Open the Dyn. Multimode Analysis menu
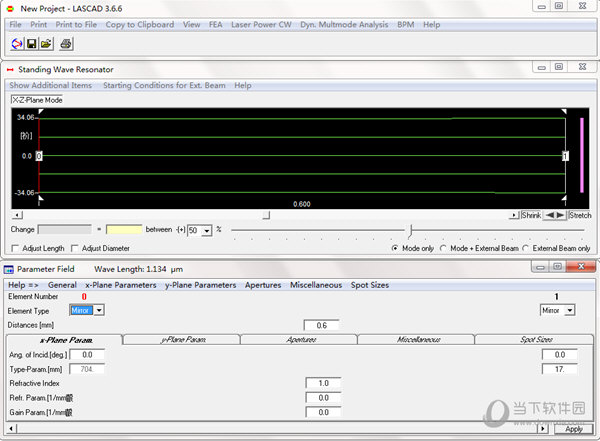 coord(344,24)
